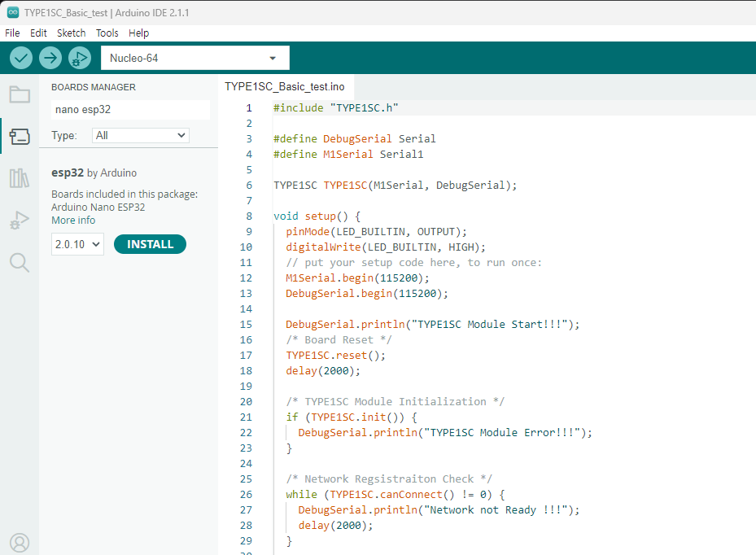Click the #define M1Serial Serial1 line

point(348,155)
